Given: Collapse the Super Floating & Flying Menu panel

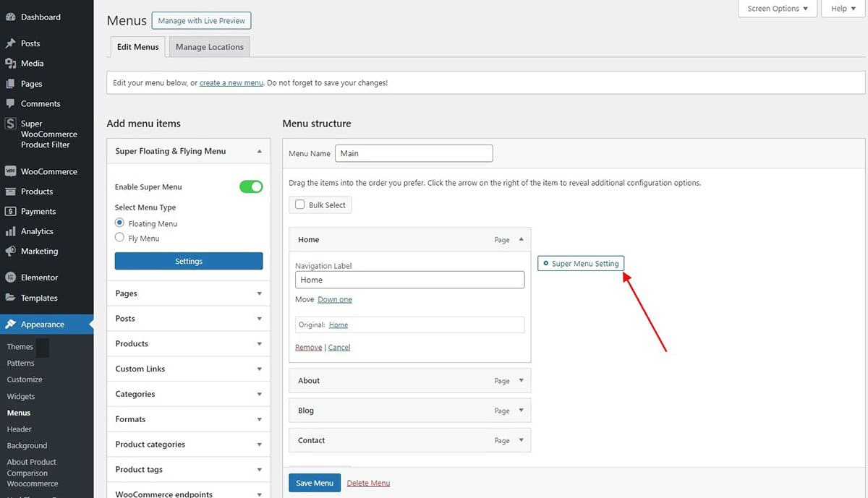Looking at the screenshot, I should point(259,151).
